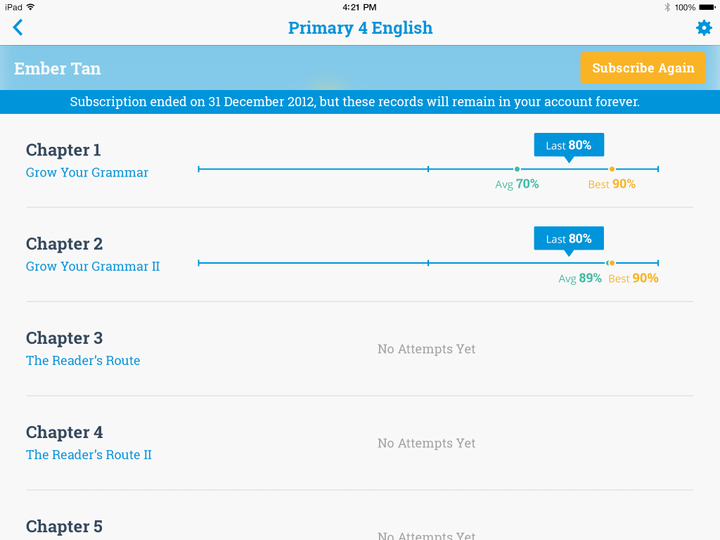Select the Chapter 4 heading

pyautogui.click(x=64, y=432)
